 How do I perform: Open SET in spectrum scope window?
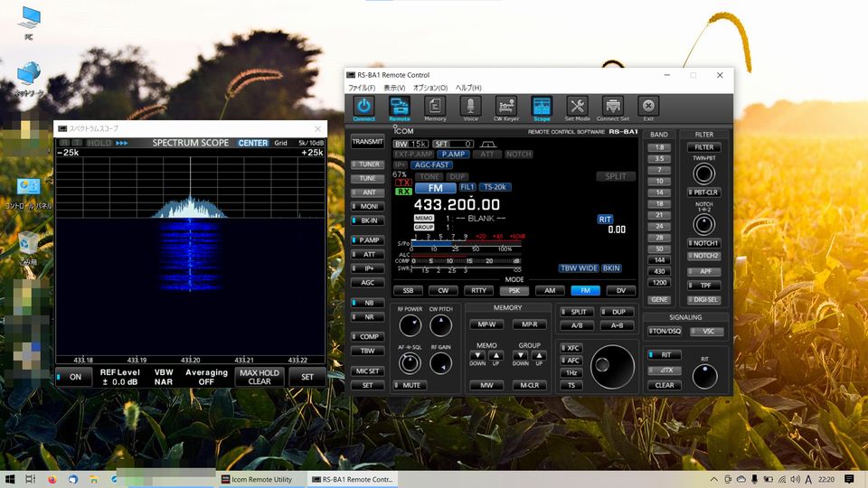click(307, 377)
